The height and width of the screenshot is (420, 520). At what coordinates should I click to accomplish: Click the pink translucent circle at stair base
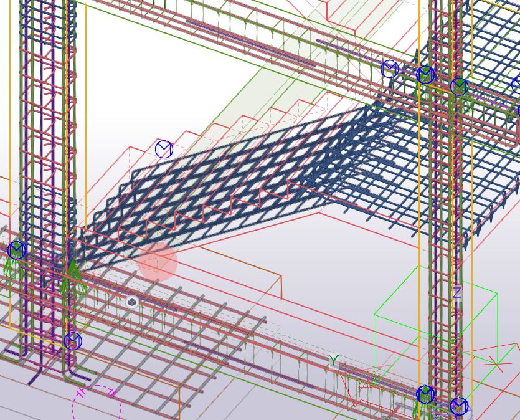158,263
